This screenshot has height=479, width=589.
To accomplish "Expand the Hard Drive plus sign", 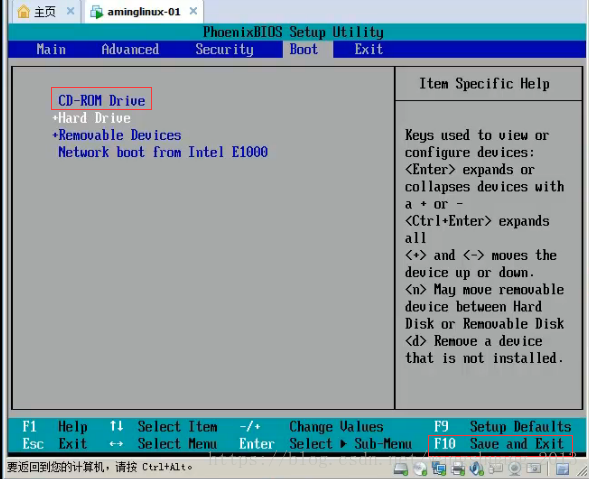I will [55, 118].
